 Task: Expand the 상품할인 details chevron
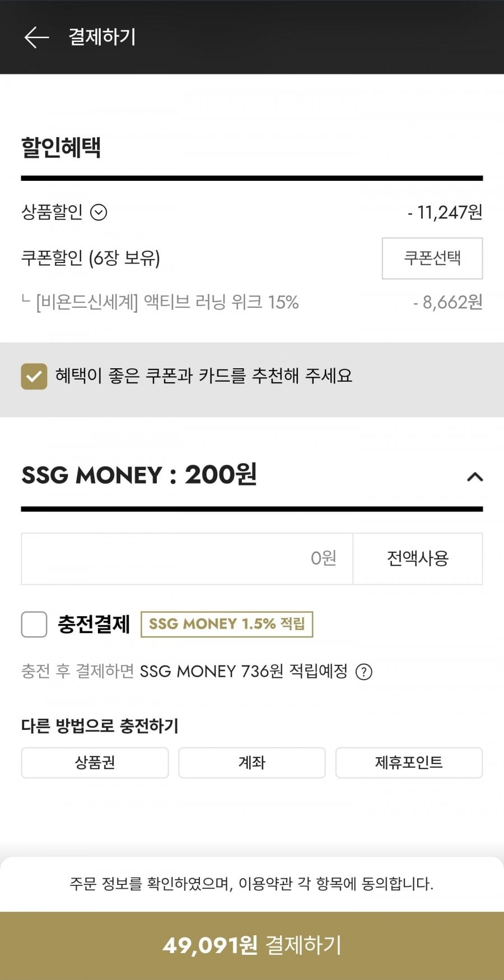click(x=99, y=213)
